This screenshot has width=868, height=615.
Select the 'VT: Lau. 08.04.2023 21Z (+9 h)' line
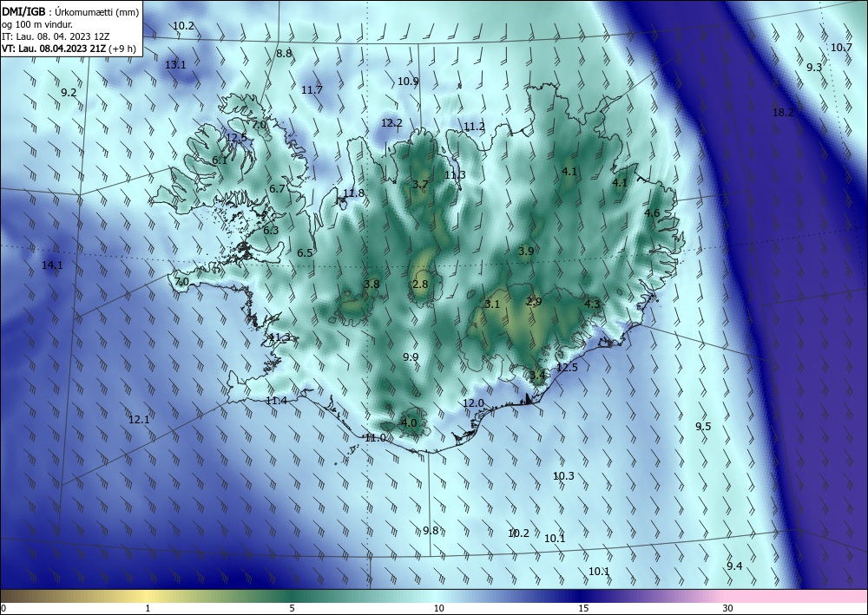[69, 49]
